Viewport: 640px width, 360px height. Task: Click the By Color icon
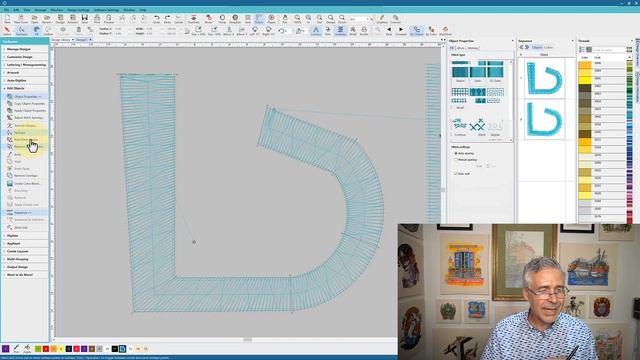pos(431,31)
